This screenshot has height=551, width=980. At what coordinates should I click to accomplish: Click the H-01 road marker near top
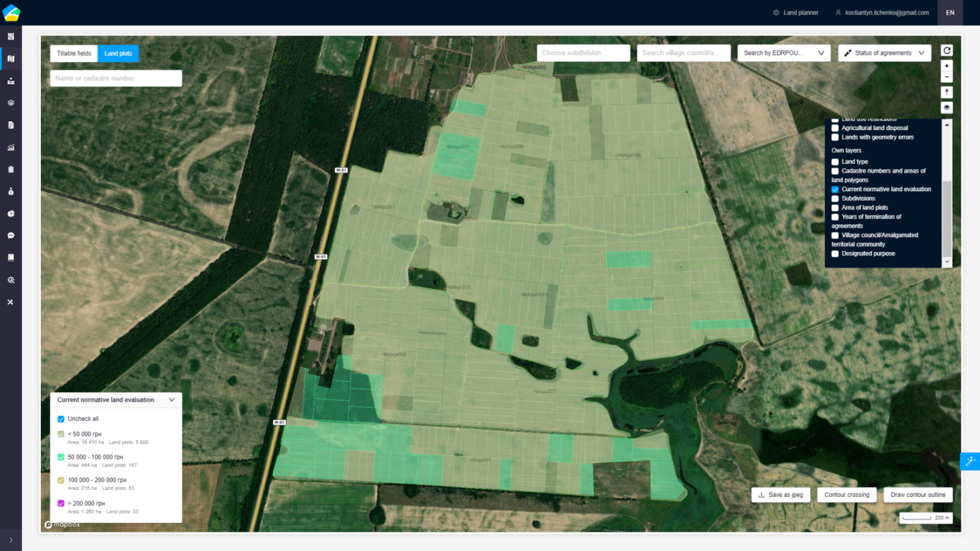341,170
